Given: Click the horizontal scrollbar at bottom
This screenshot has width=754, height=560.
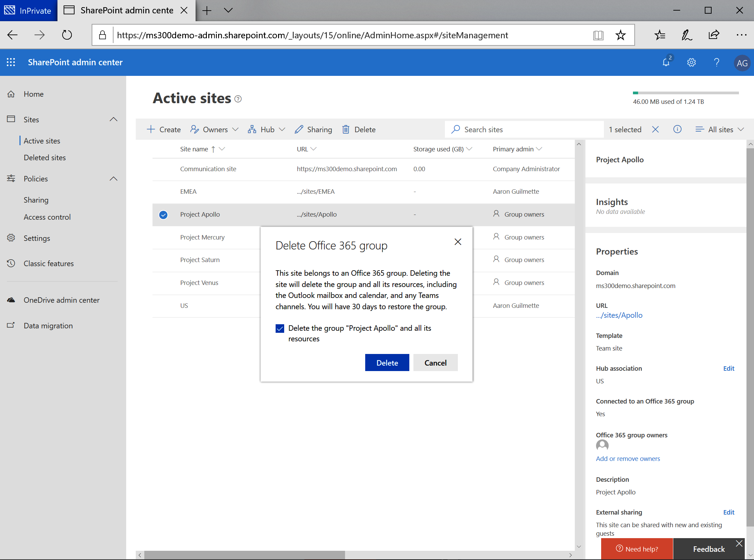Looking at the screenshot, I should click(x=244, y=555).
